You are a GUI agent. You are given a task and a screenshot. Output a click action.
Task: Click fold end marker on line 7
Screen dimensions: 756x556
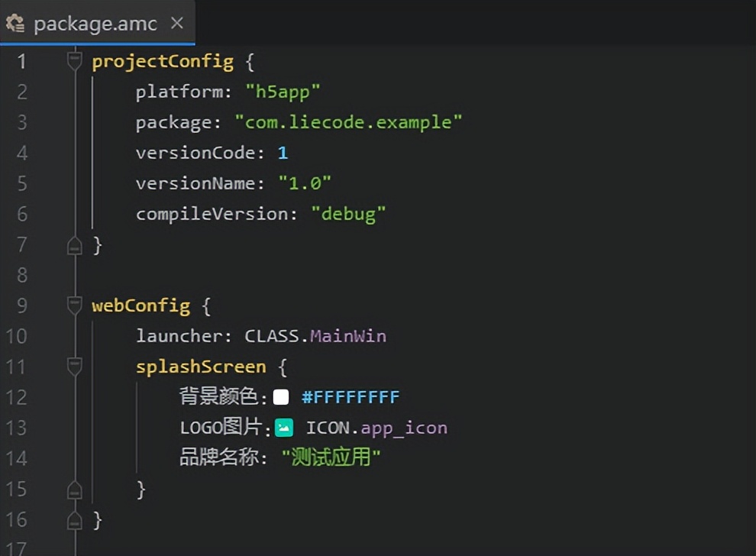point(75,245)
